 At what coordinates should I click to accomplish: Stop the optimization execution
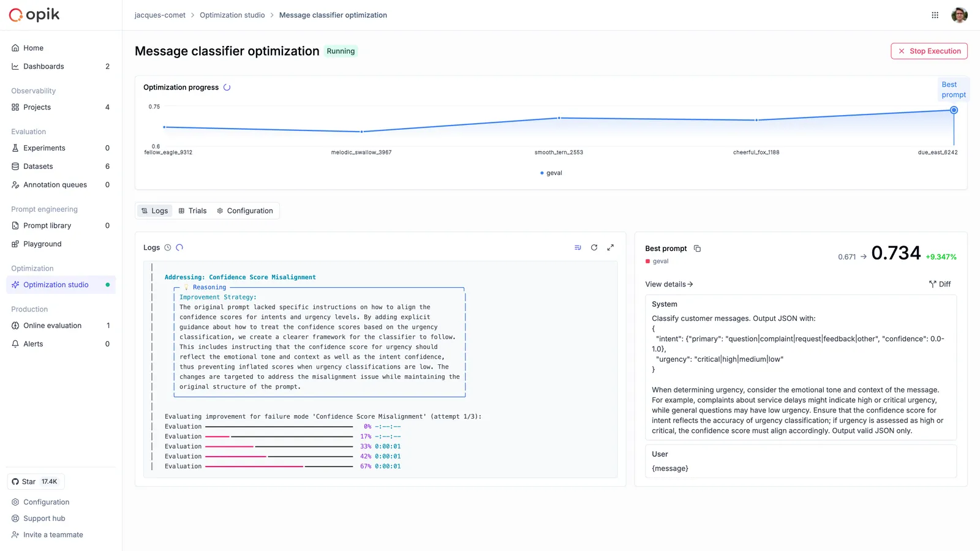pos(929,51)
